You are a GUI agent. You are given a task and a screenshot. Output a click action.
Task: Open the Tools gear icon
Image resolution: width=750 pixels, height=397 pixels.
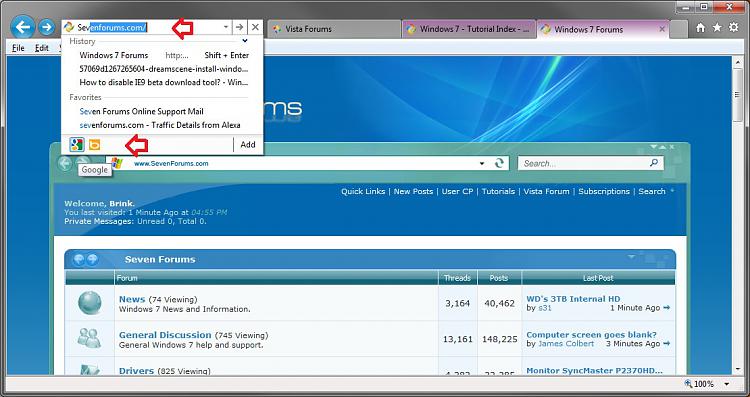pos(734,28)
